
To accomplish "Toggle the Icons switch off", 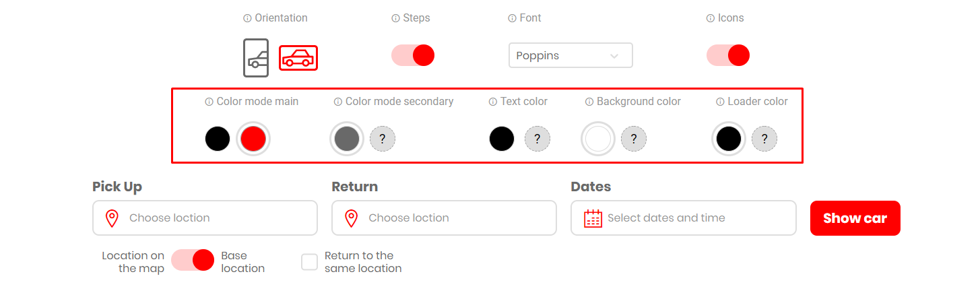I will point(728,55).
